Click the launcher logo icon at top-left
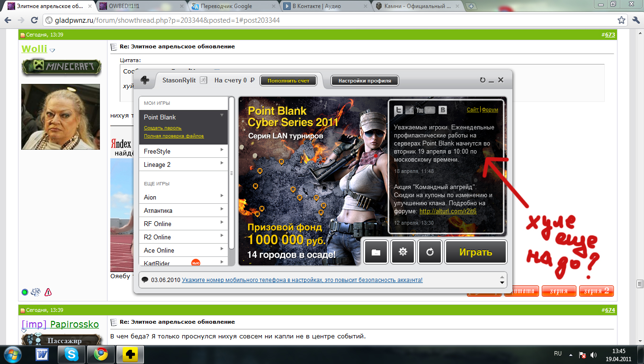644x364 pixels. coord(145,80)
